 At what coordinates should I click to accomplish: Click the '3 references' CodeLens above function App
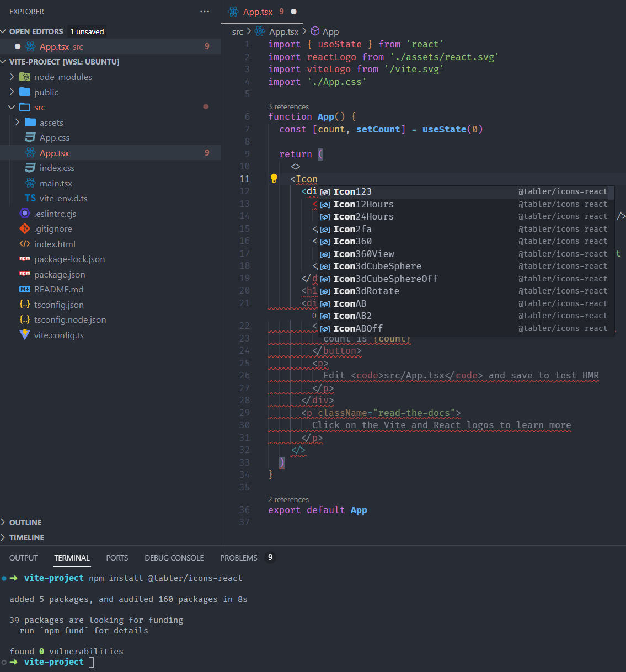pos(288,106)
